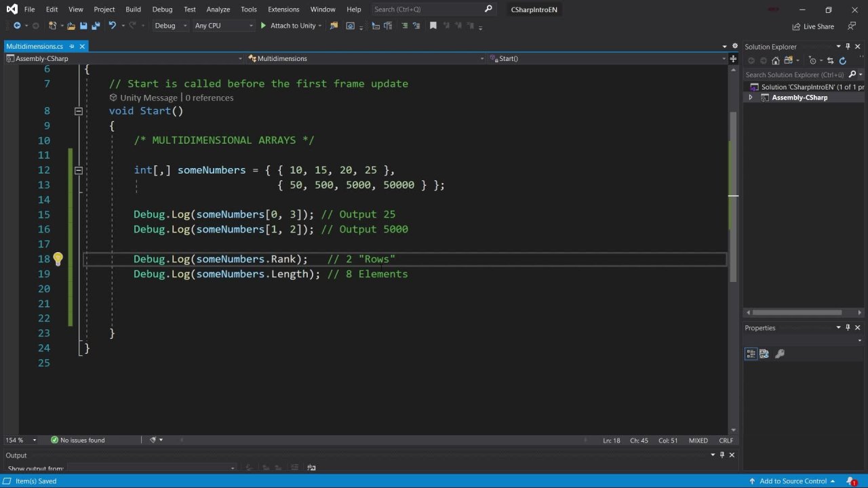The image size is (868, 488).
Task: Click the lightbulb quick actions icon
Action: coord(58,259)
